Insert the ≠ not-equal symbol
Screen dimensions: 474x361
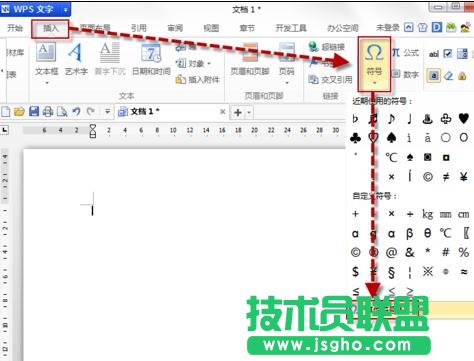(446, 176)
